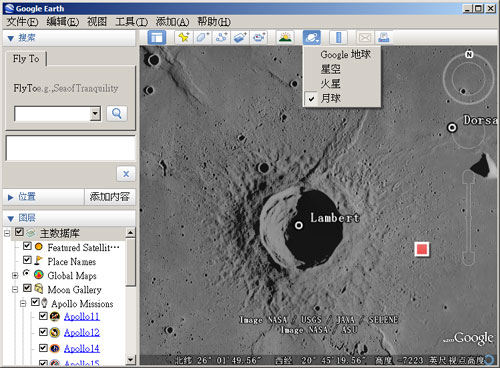Viewport: 500px width, 368px height.
Task: Toggle the Apollo12 checkbox
Action: tap(43, 332)
